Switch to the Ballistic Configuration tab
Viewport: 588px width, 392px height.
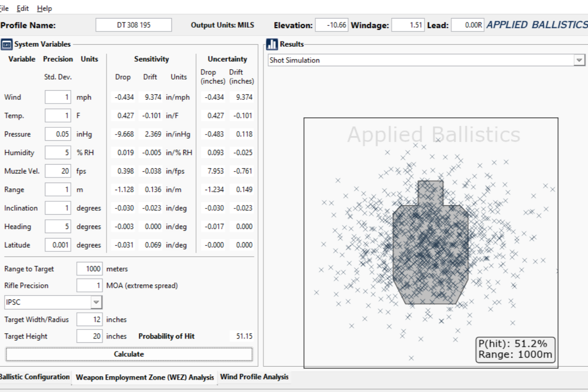coord(35,377)
